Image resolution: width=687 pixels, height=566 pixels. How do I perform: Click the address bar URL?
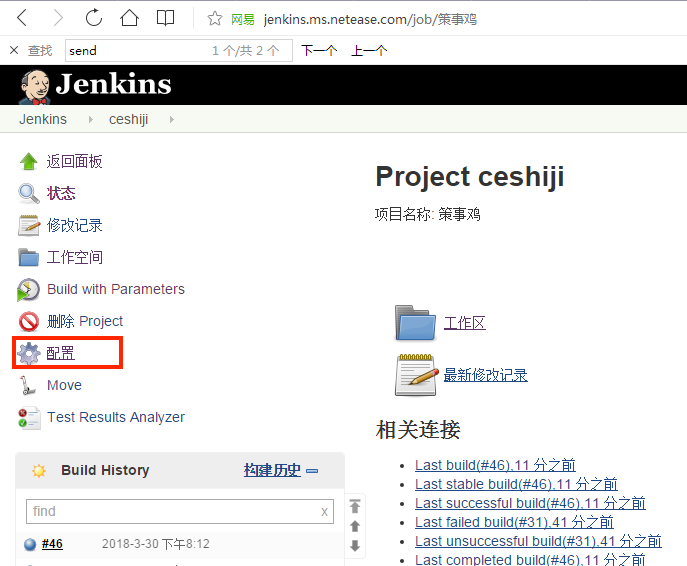tap(370, 19)
